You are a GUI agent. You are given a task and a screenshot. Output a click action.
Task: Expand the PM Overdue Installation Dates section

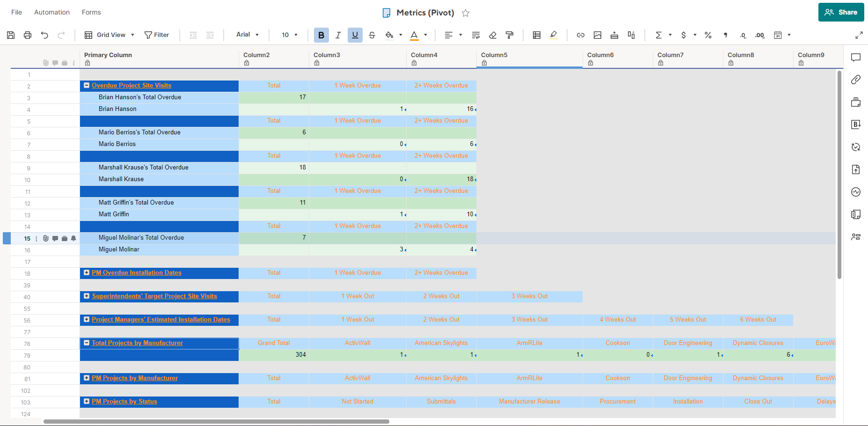point(87,272)
